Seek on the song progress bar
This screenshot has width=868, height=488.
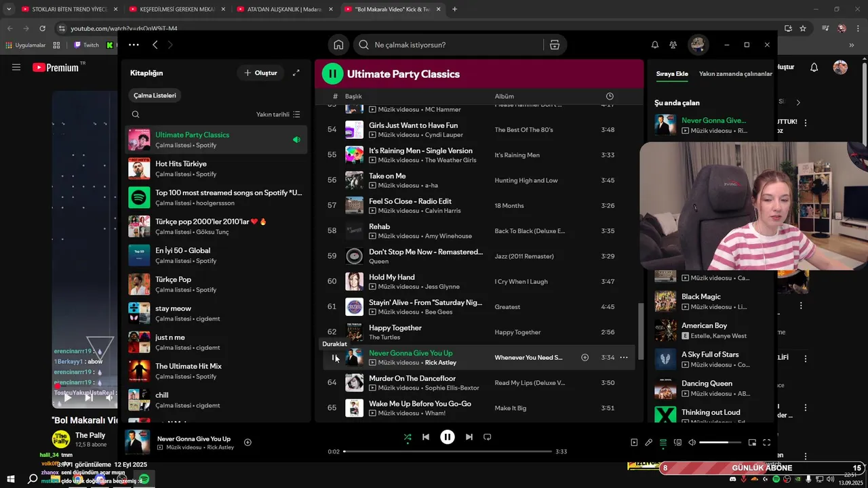click(x=448, y=451)
